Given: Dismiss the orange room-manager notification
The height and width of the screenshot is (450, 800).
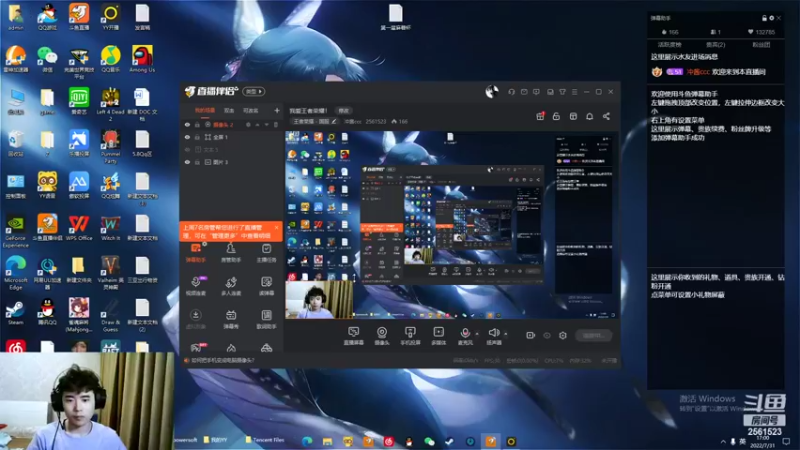Looking at the screenshot, I should click(x=277, y=228).
